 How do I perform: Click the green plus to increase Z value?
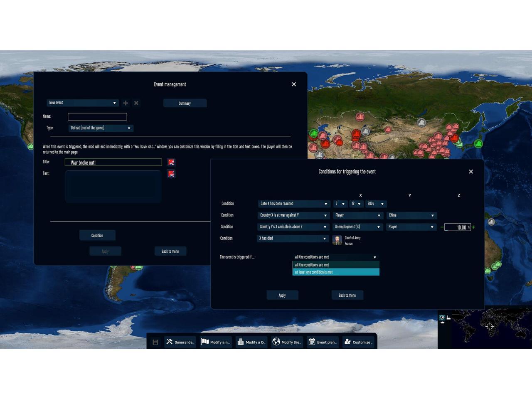[x=473, y=227]
